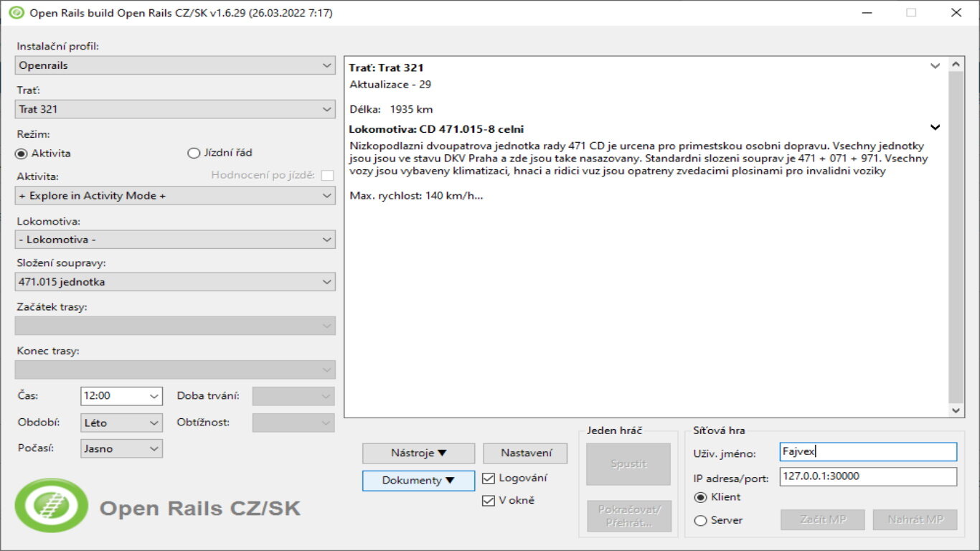Screen dimensions: 980x551
Task: Open the Počasí weather dropdown
Action: [121, 449]
